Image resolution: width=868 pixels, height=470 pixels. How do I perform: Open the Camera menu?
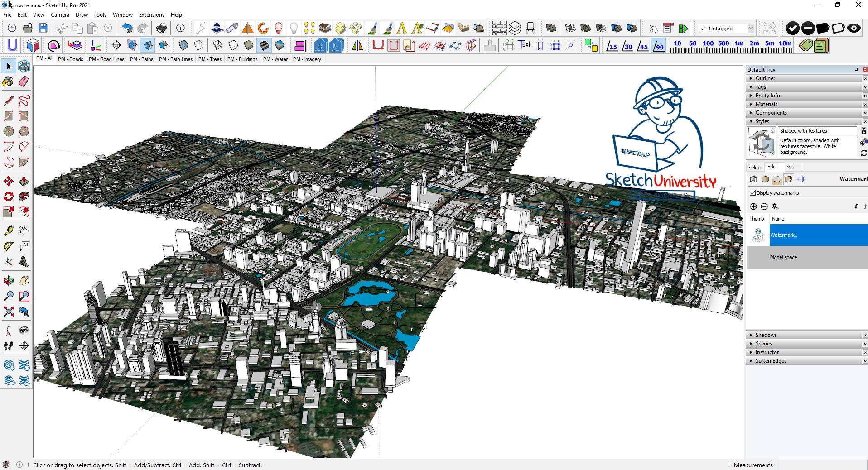pos(60,15)
